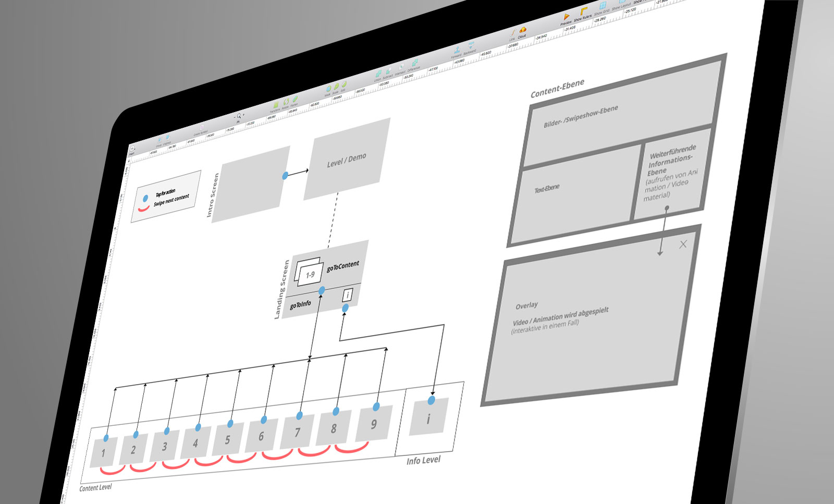Click the info 'i' box on Landing Screen
The width and height of the screenshot is (834, 504).
pyautogui.click(x=347, y=296)
